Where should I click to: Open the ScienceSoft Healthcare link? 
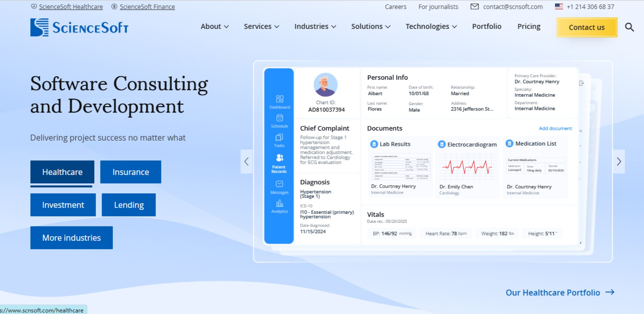(71, 7)
